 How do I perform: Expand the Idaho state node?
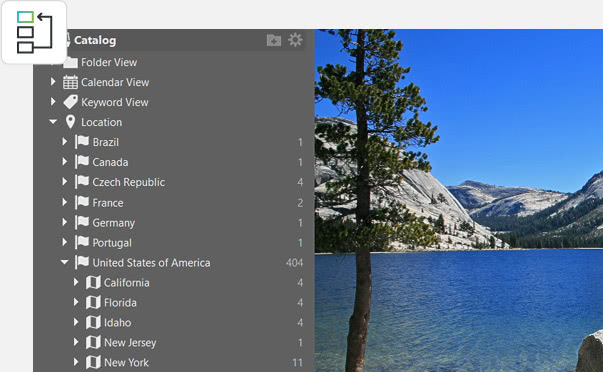coord(76,322)
